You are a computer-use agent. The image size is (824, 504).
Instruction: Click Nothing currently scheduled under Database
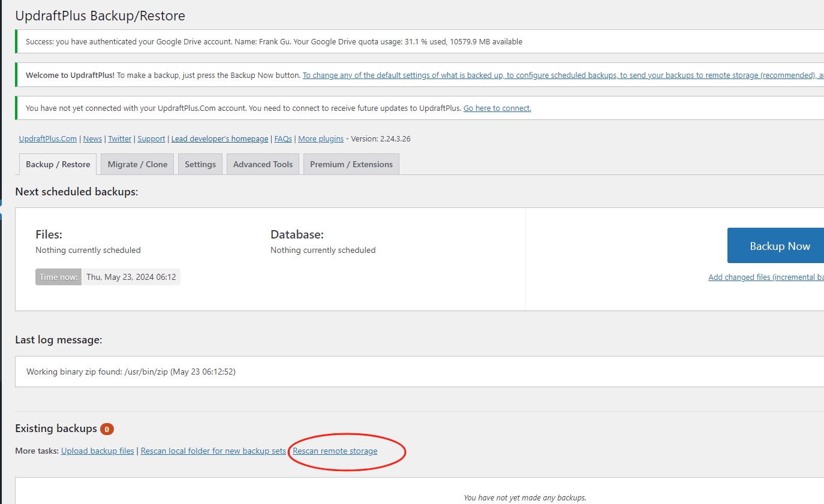tap(323, 250)
